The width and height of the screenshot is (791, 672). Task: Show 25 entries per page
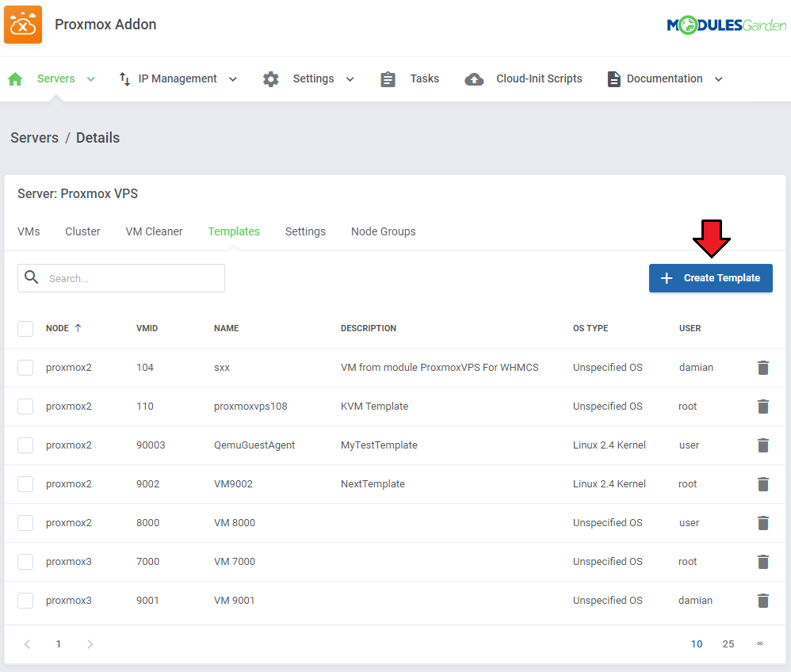tap(728, 644)
